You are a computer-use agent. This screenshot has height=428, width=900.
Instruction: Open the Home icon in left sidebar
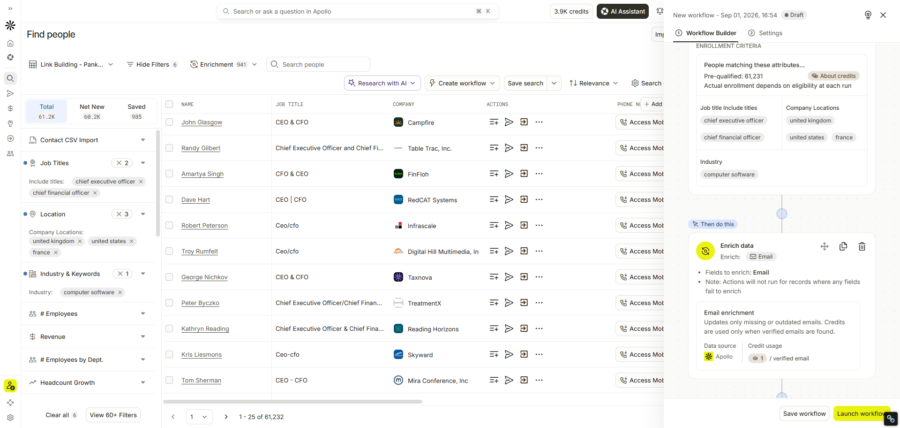pos(10,43)
